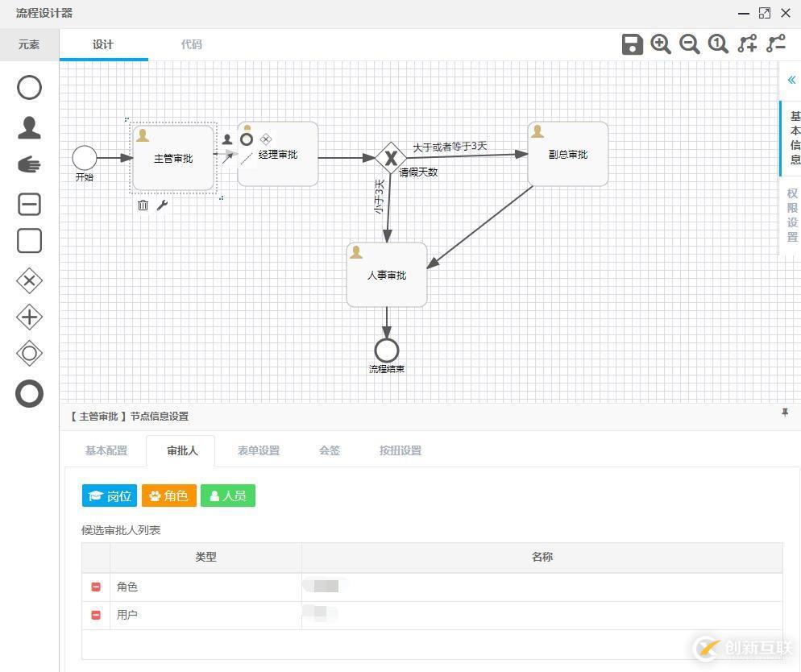Open the 会签 settings tab

(x=329, y=450)
